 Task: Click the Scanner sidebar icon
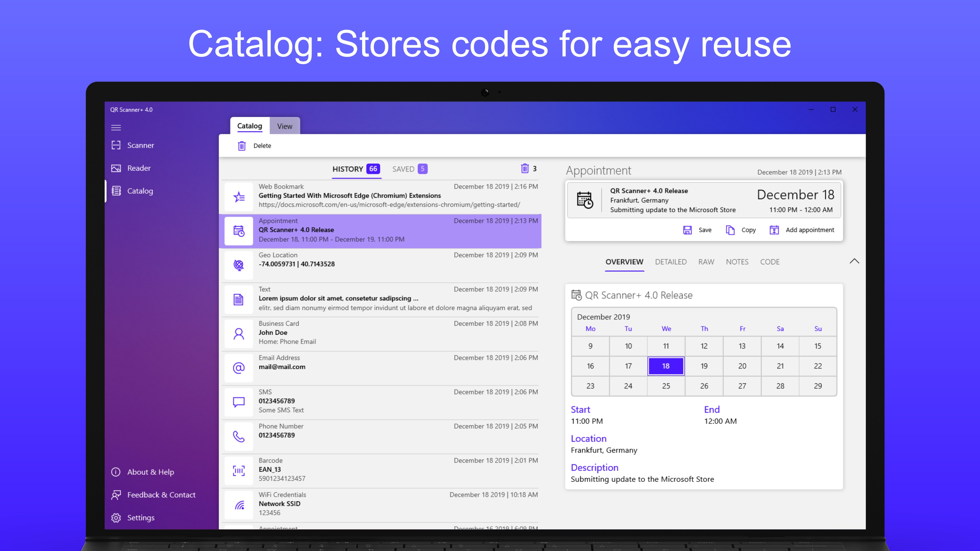(116, 145)
